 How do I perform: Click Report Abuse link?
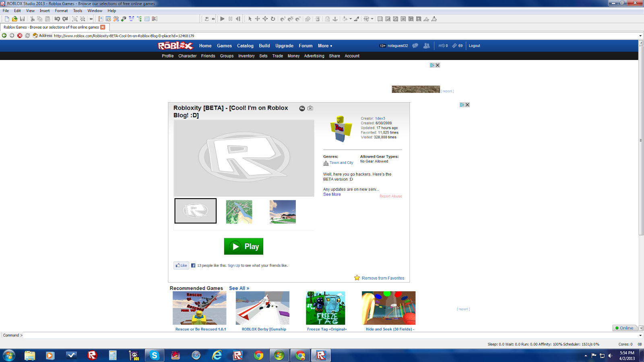pyautogui.click(x=391, y=196)
